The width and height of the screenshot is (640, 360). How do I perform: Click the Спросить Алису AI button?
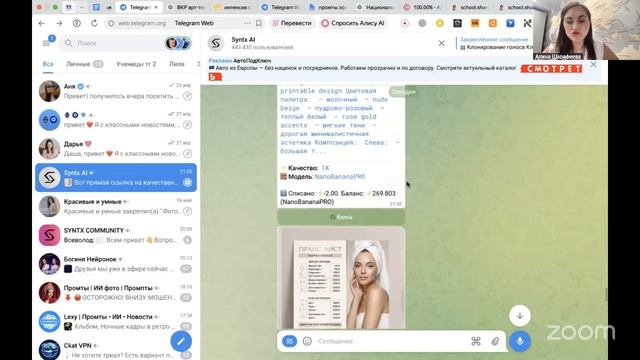click(x=353, y=23)
